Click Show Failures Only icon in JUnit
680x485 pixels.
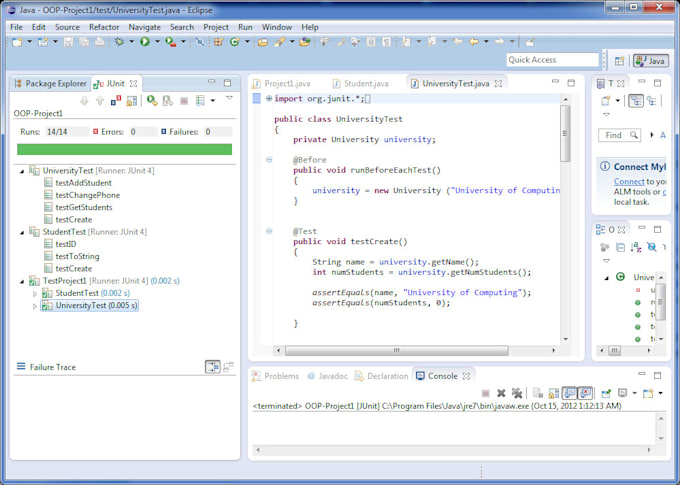(x=117, y=100)
